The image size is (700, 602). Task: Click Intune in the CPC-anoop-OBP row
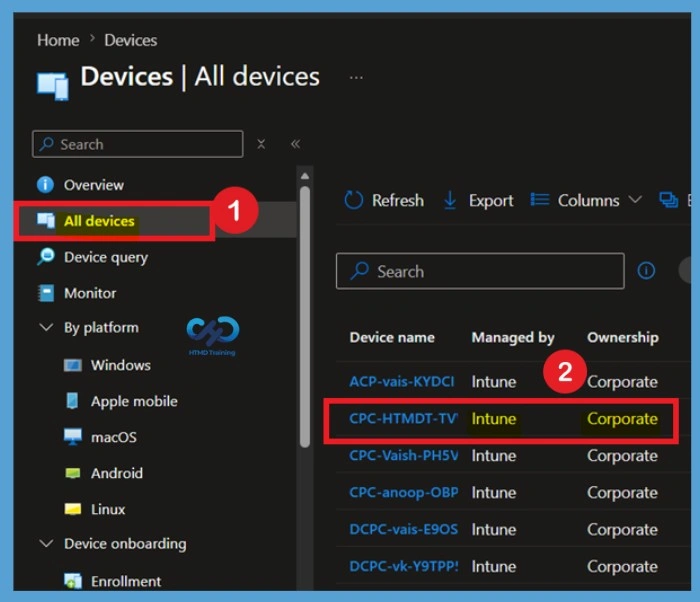pos(493,493)
